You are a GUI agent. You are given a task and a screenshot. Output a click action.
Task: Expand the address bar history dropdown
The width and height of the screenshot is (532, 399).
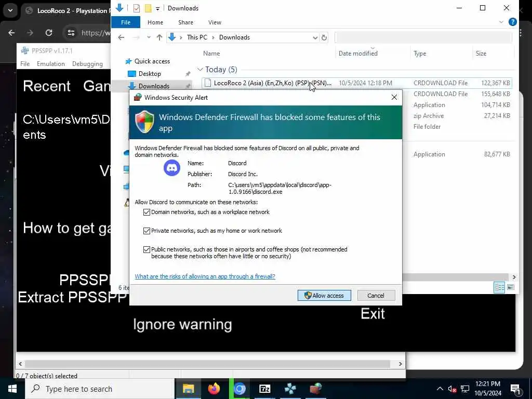[315, 37]
